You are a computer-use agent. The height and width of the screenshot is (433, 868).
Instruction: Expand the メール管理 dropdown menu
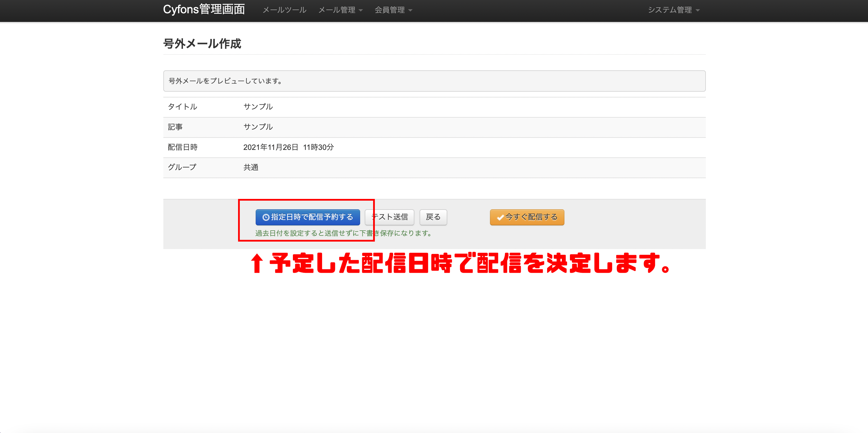(x=340, y=10)
